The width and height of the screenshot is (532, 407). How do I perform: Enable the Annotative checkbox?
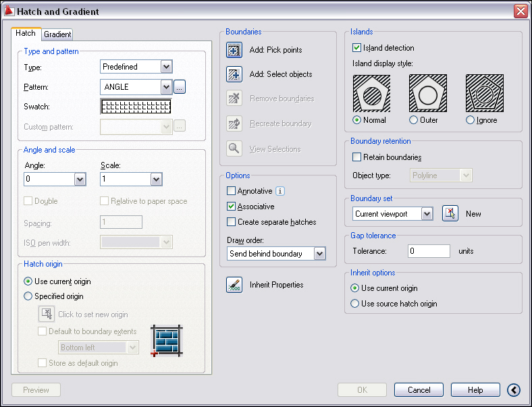point(232,191)
